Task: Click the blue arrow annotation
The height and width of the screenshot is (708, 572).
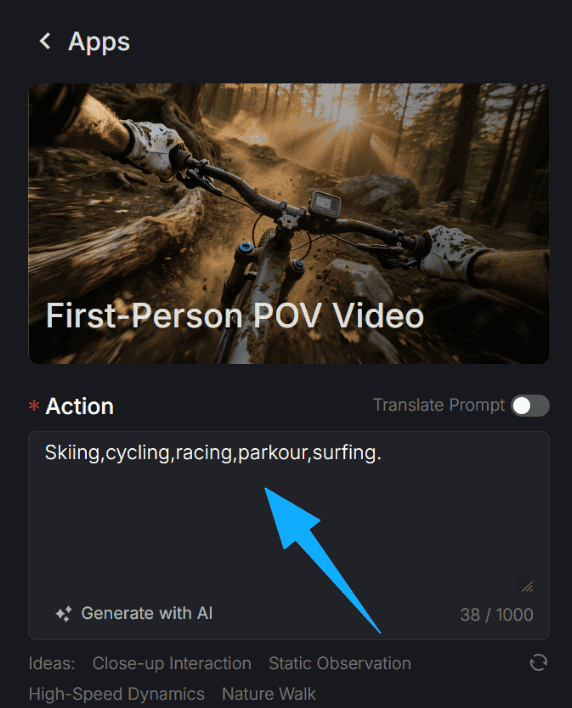Action: (x=316, y=555)
